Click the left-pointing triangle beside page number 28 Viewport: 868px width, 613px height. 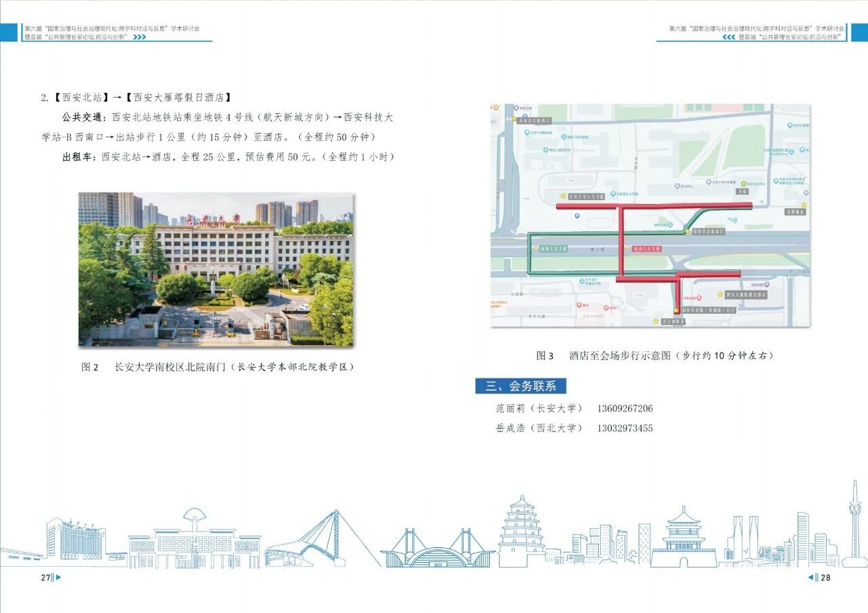coord(810,578)
